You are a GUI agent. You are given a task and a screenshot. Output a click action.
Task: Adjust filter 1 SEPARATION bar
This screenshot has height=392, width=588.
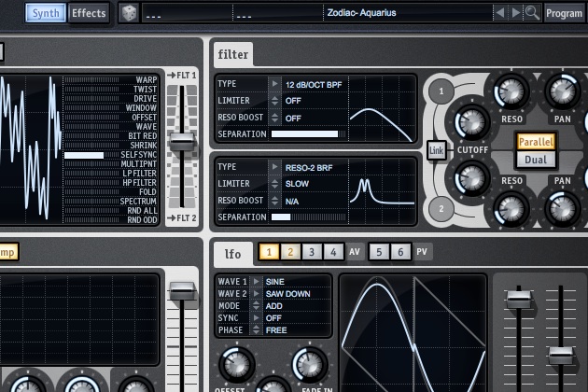(x=308, y=134)
